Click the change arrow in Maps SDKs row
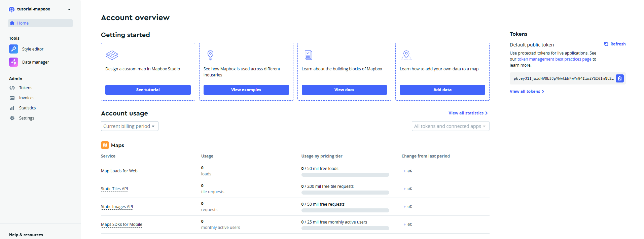 pyautogui.click(x=404, y=225)
